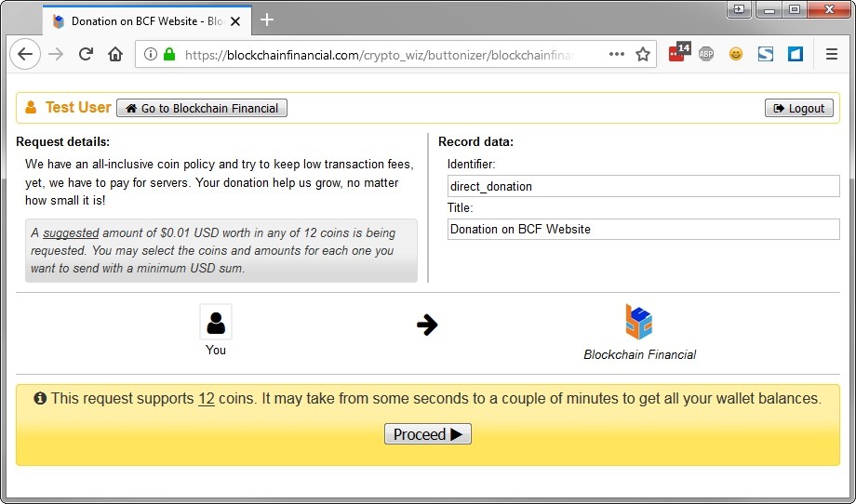Open a new browser tab
856x504 pixels.
pos(267,20)
